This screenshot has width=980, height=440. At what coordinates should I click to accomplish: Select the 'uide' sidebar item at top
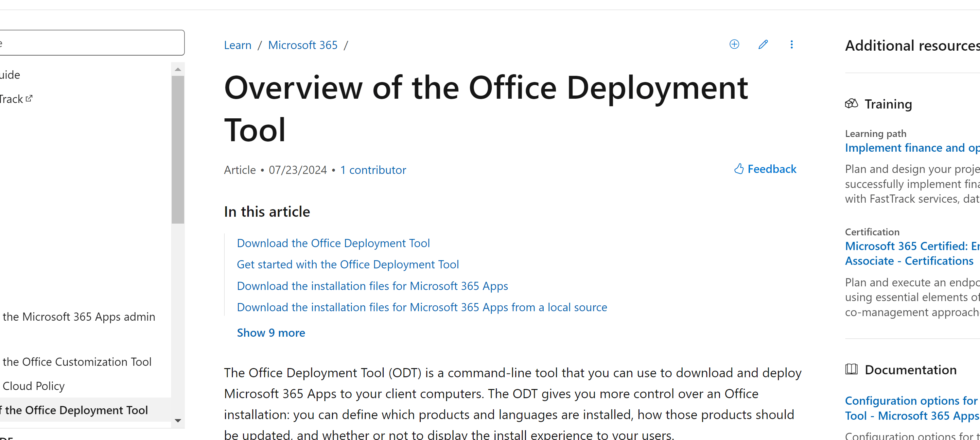coord(10,75)
